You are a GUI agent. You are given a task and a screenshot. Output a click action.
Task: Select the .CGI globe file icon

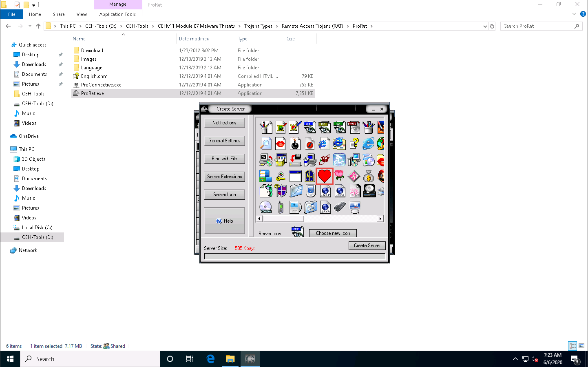tap(340, 191)
